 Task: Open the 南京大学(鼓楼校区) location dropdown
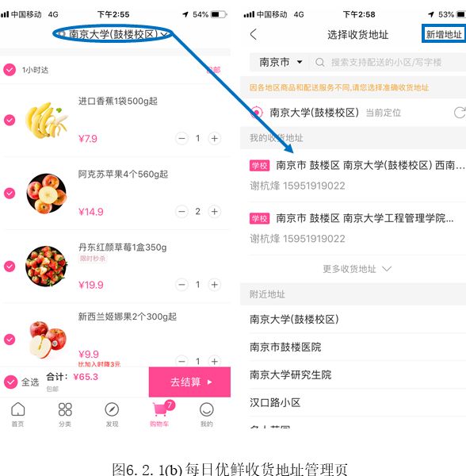(x=113, y=34)
